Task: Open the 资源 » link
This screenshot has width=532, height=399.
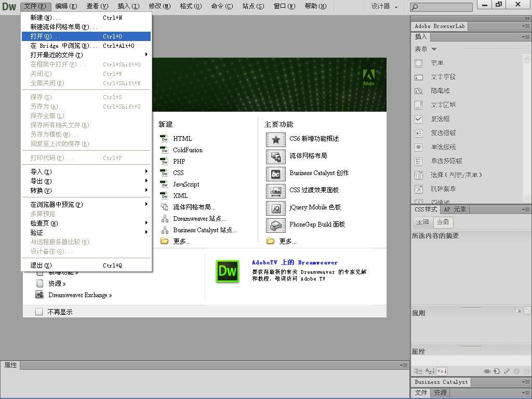Action: point(57,283)
